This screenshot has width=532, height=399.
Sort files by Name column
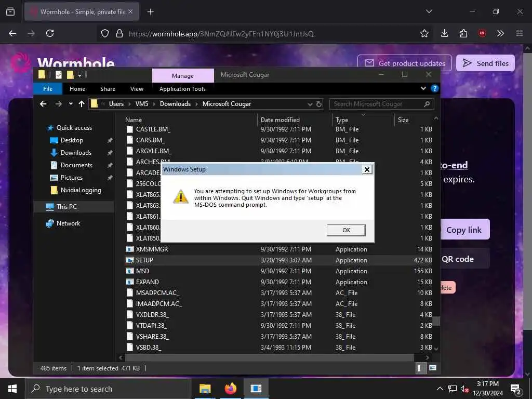pyautogui.click(x=134, y=120)
